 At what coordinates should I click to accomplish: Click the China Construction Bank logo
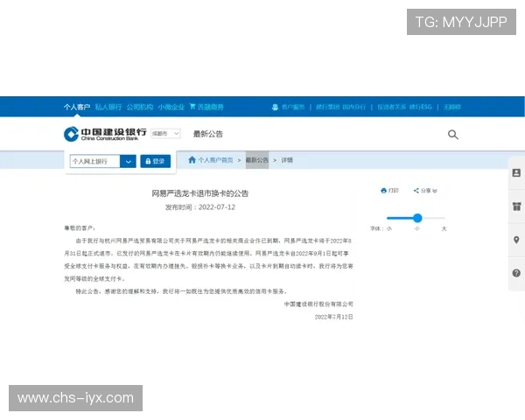105,134
